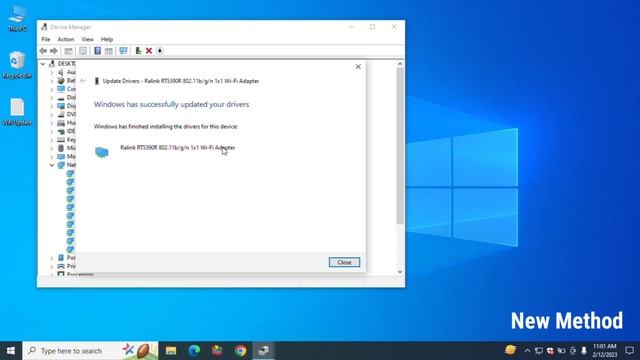Image resolution: width=640 pixels, height=360 pixels.
Task: Expand the Print queues category
Action: pyautogui.click(x=52, y=266)
